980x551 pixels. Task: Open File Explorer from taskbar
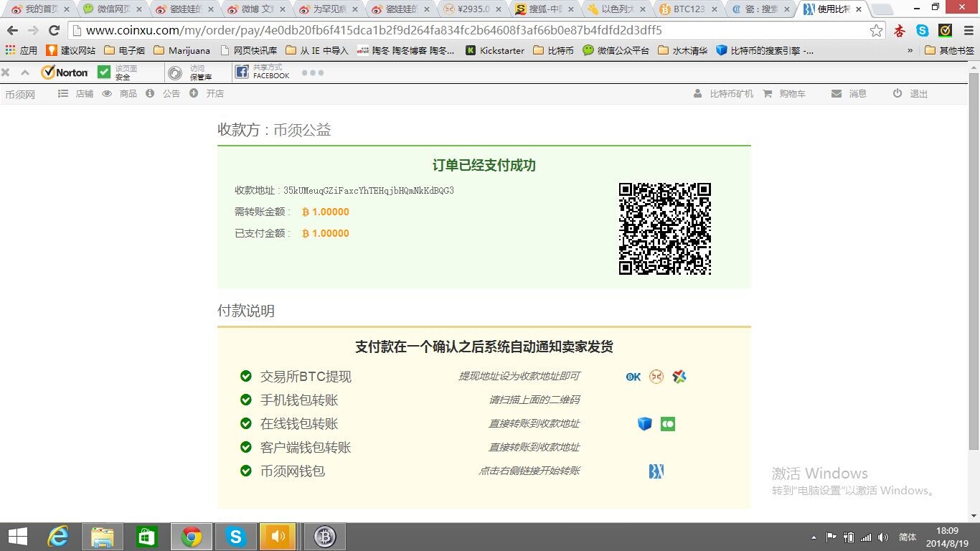[103, 537]
